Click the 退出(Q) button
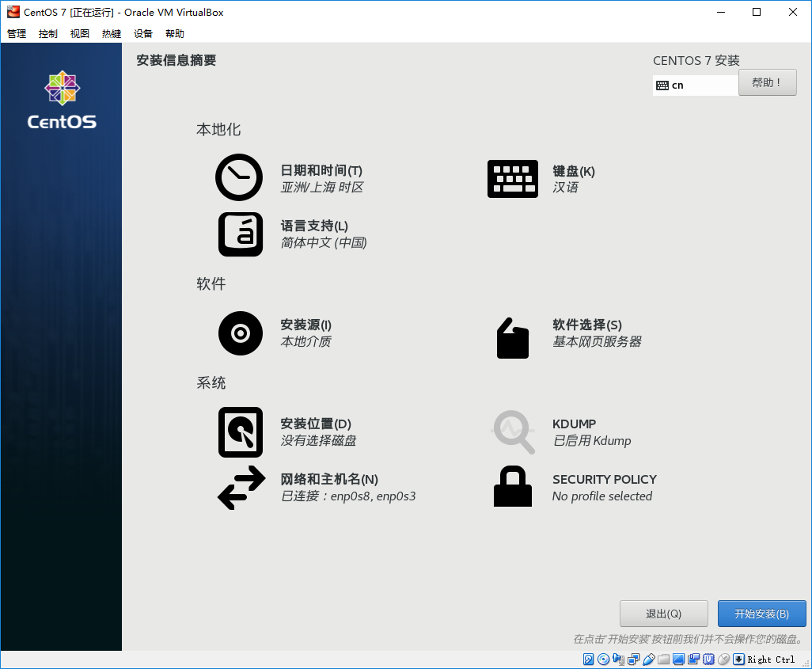 (x=663, y=614)
